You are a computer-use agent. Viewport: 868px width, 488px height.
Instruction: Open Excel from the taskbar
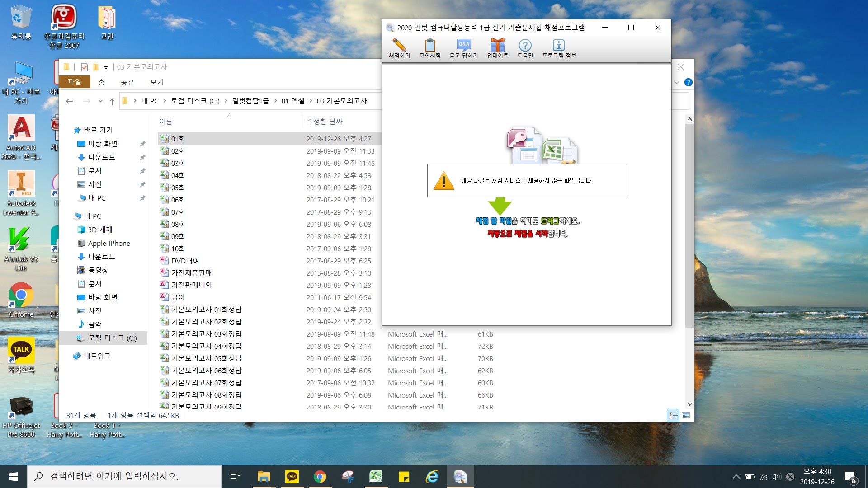pos(376,476)
